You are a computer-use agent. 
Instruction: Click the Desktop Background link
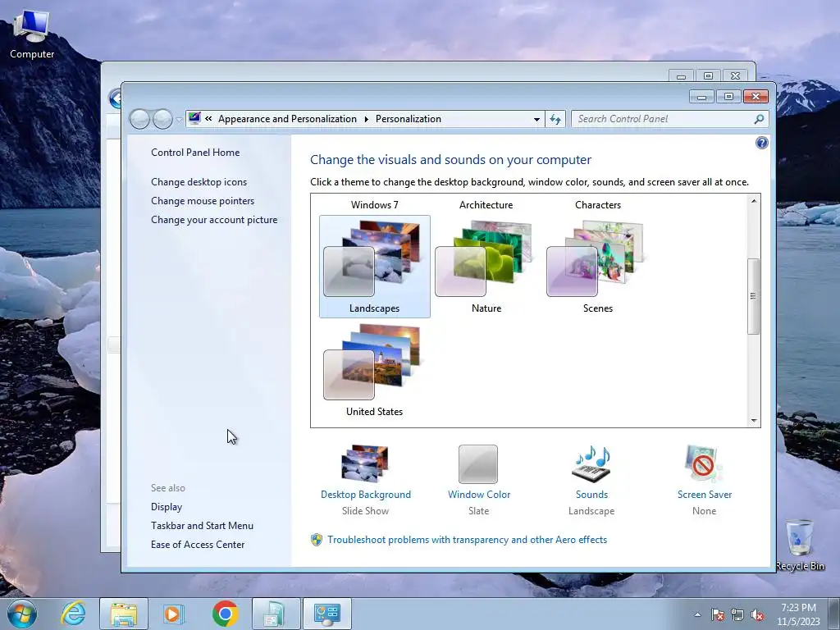coord(366,495)
